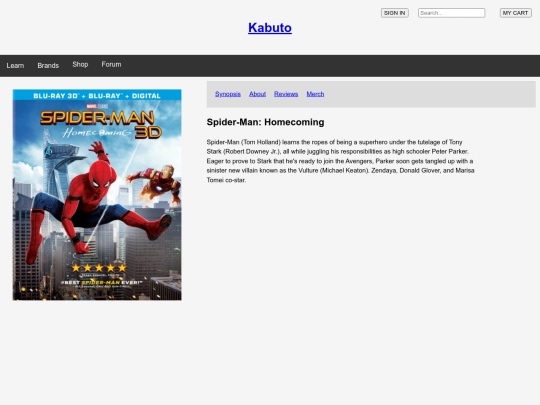Image resolution: width=540 pixels, height=405 pixels.
Task: Switch to the Synopsis tab link
Action: coord(228,94)
